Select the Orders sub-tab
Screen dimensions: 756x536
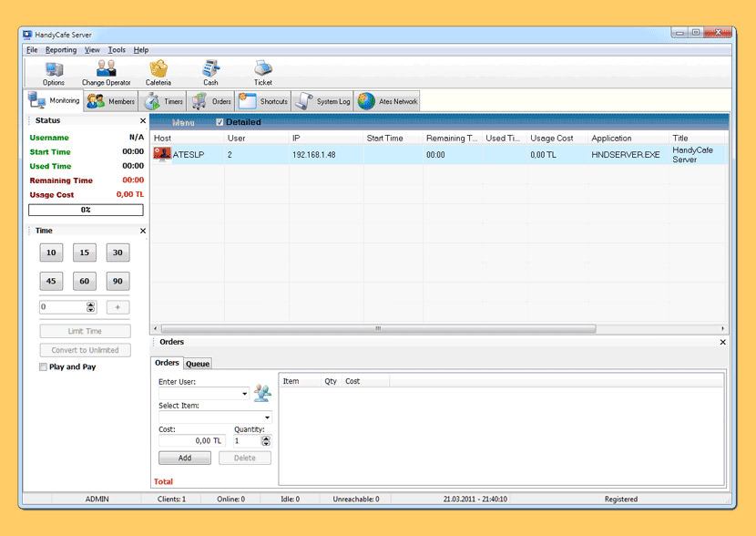tap(167, 363)
